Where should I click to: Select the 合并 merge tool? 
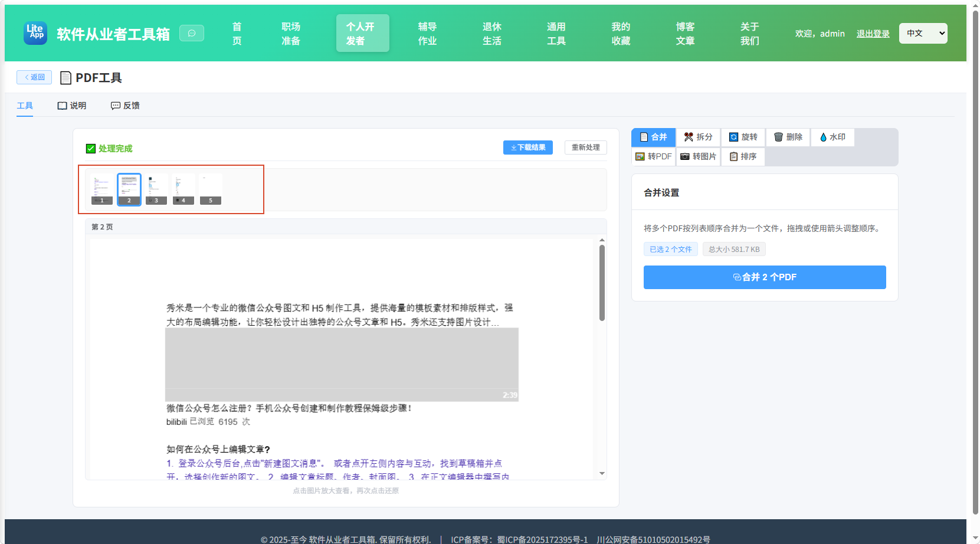[653, 137]
